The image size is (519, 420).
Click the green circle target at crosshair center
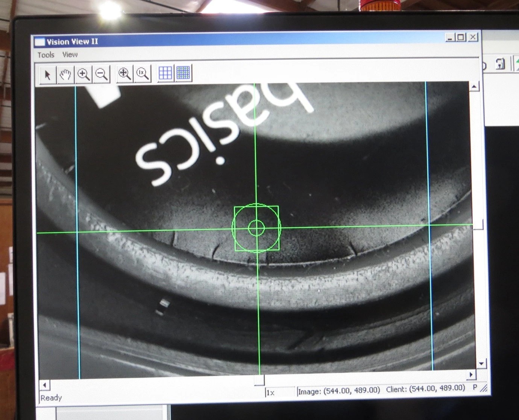point(256,228)
